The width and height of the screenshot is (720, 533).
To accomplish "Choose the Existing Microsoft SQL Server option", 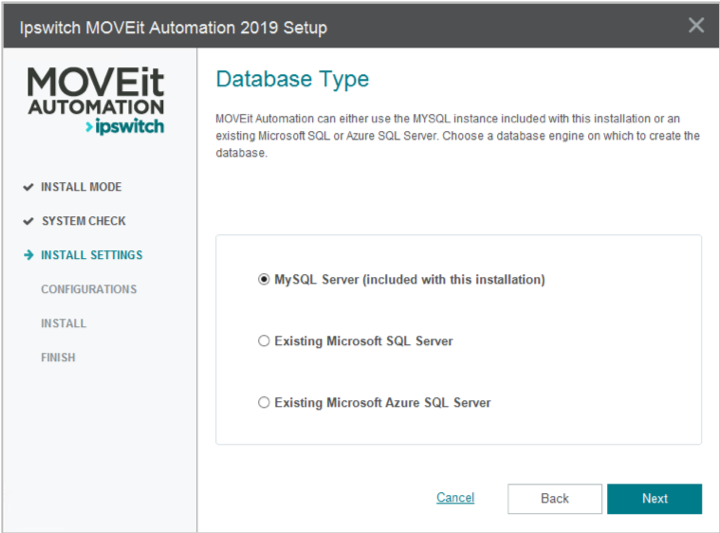I will 264,341.
